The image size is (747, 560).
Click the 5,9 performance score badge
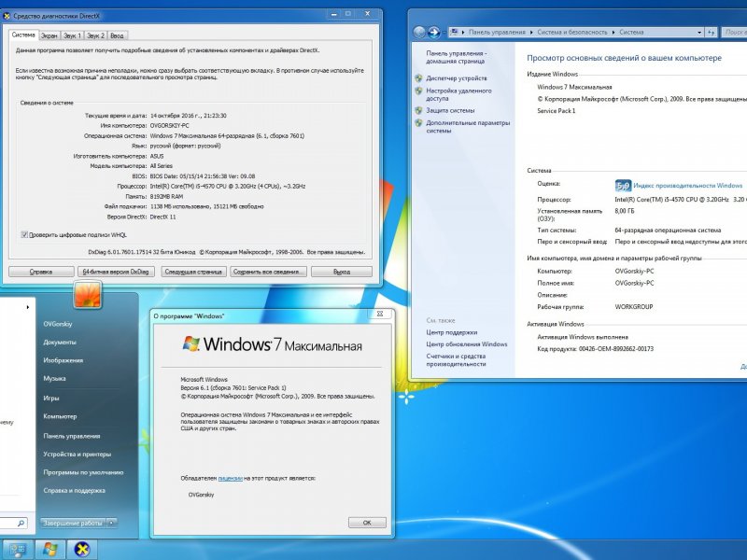(623, 185)
